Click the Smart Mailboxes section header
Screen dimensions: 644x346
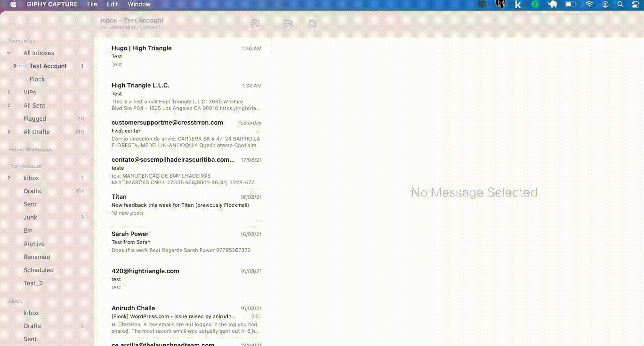[30, 149]
